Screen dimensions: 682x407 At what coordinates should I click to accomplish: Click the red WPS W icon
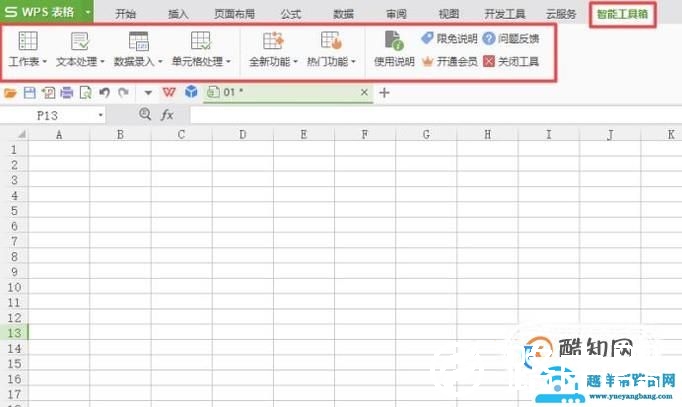click(x=169, y=92)
